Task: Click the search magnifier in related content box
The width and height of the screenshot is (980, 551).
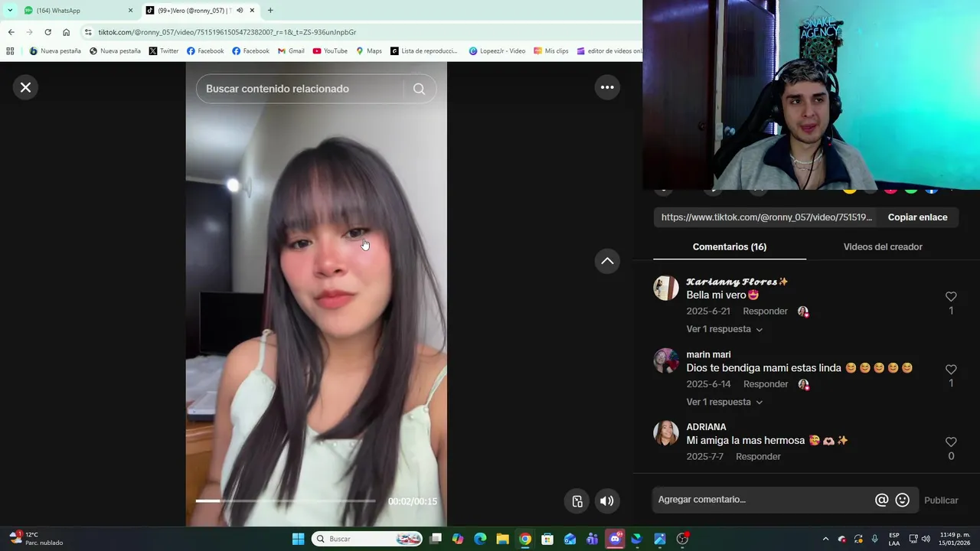Action: pos(419,89)
